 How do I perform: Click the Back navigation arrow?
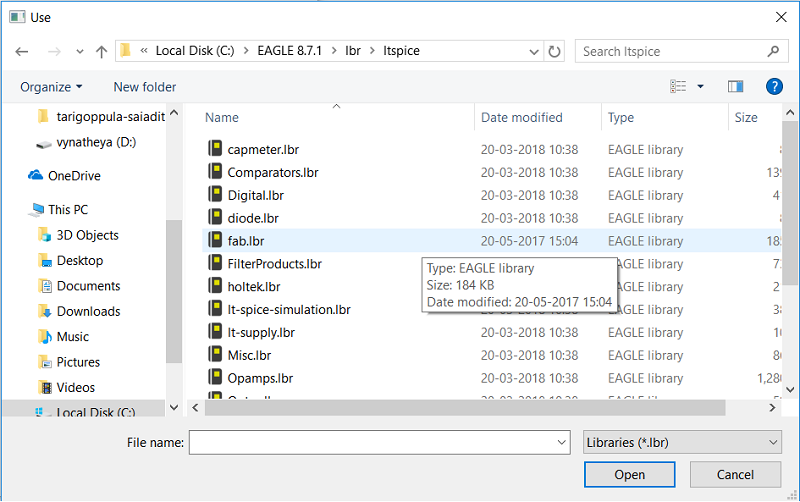point(22,51)
